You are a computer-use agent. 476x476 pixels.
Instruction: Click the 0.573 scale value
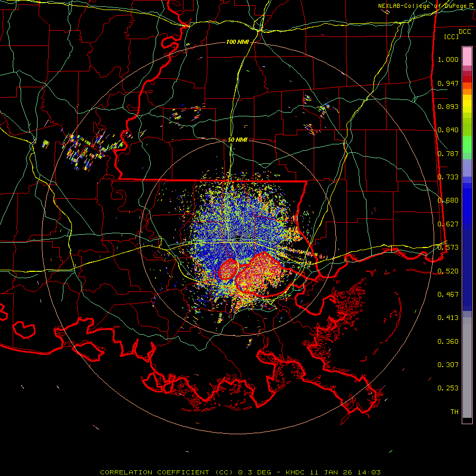click(x=448, y=248)
